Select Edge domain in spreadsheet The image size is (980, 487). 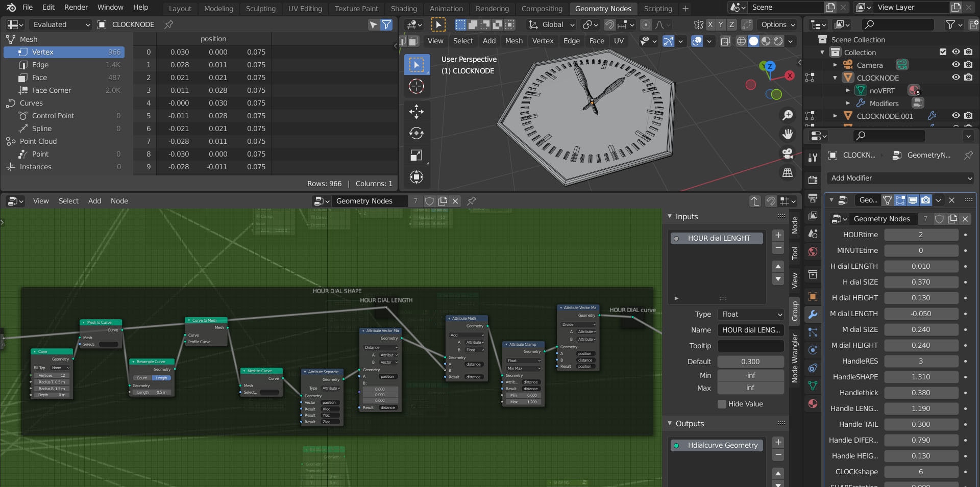click(64, 65)
